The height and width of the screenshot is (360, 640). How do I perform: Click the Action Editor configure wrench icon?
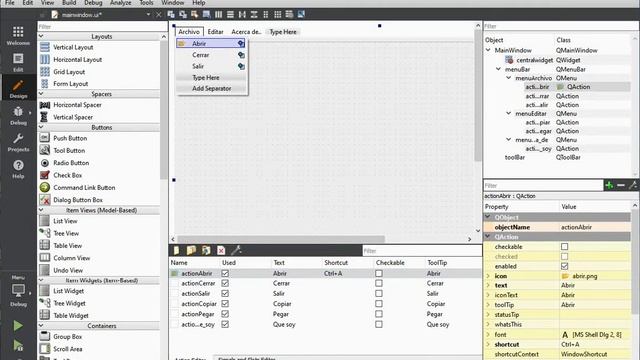[x=236, y=250]
